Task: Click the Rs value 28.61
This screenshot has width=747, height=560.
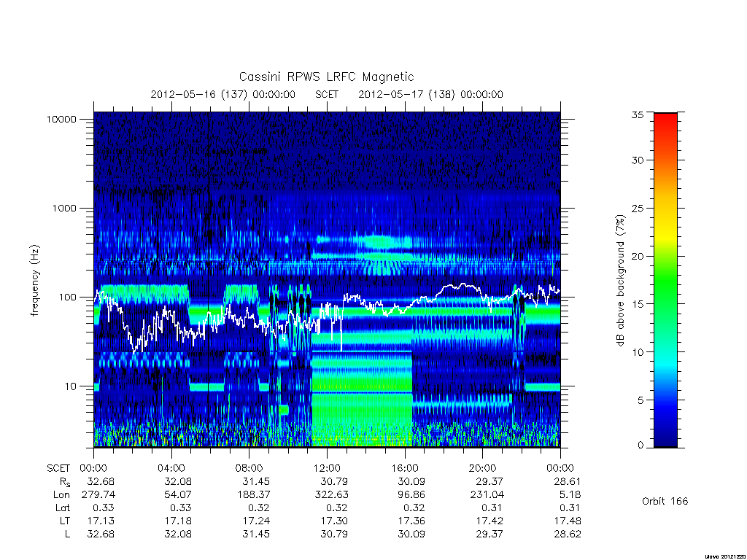Action: point(568,482)
